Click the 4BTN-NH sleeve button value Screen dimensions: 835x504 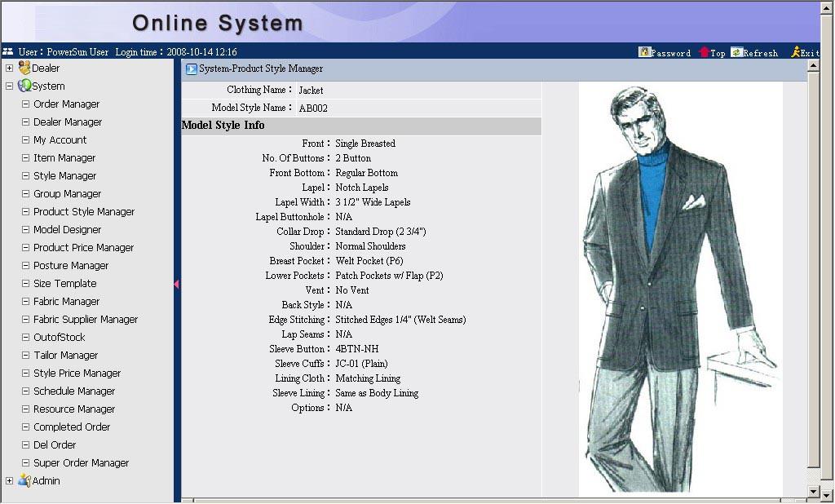click(357, 349)
